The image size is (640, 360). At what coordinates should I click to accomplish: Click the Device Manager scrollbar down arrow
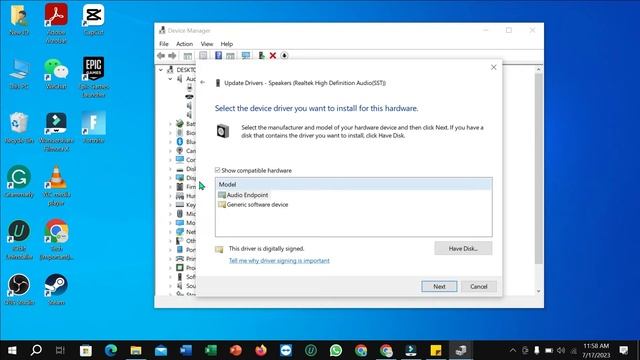coord(538,291)
